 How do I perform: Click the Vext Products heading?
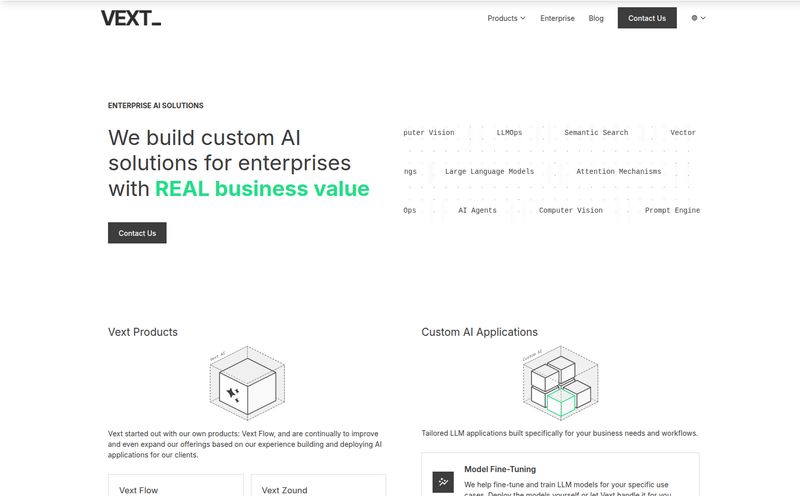[x=143, y=332]
